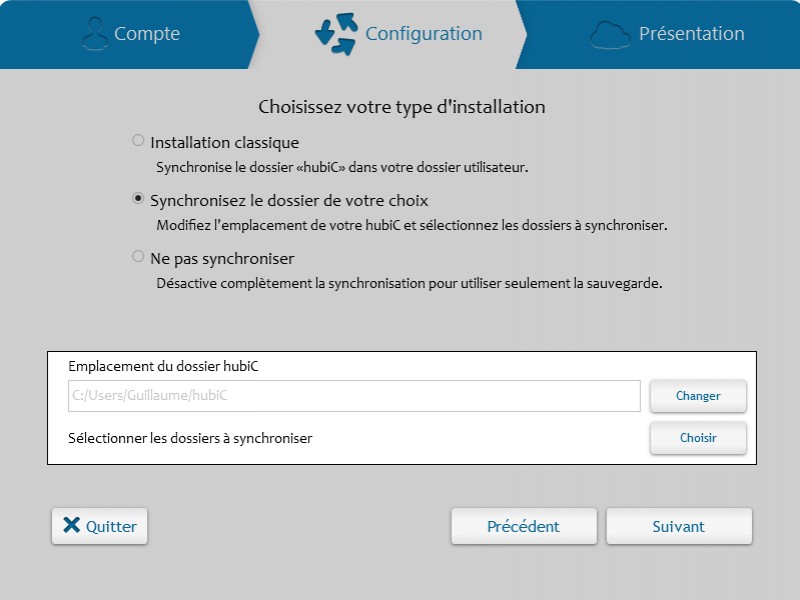Click the 'Installation classique' label text

coord(224,143)
